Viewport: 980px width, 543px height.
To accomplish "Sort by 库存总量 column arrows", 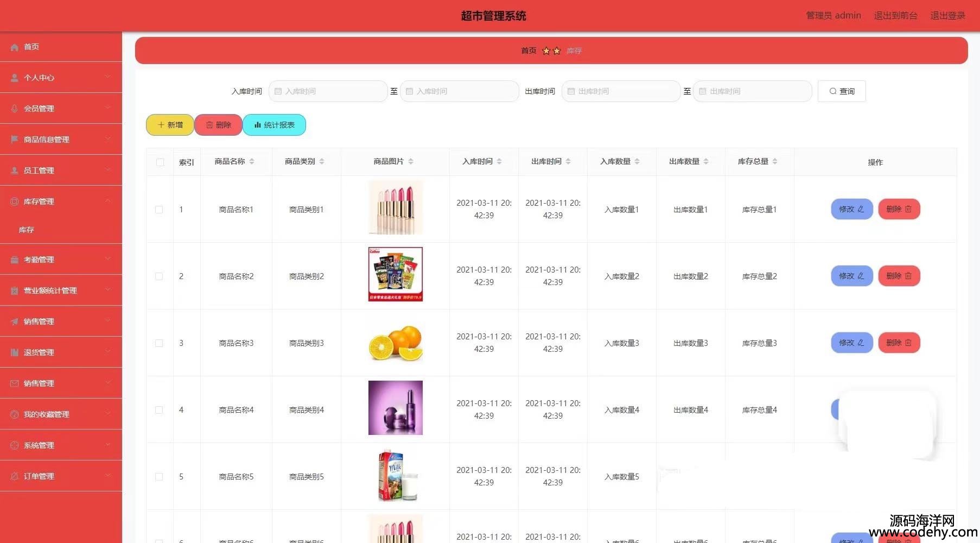I will coord(775,161).
